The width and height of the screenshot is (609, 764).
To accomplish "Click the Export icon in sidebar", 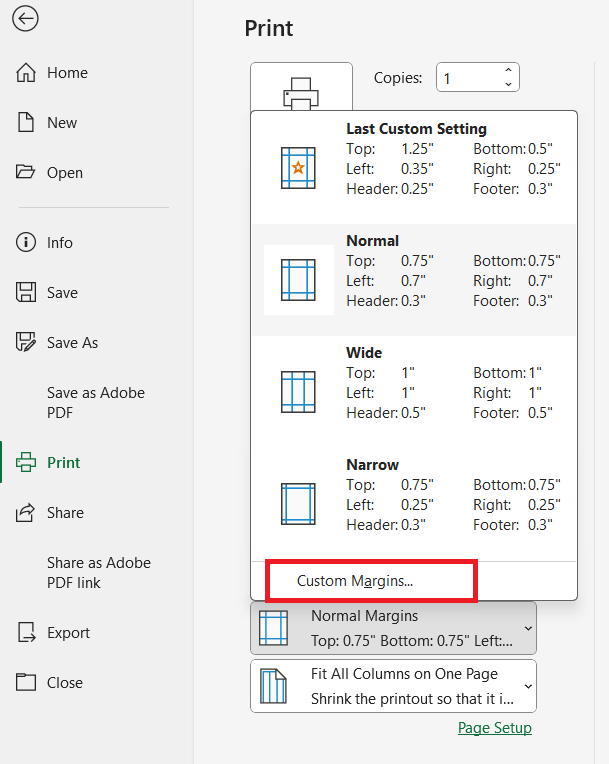I will (26, 632).
